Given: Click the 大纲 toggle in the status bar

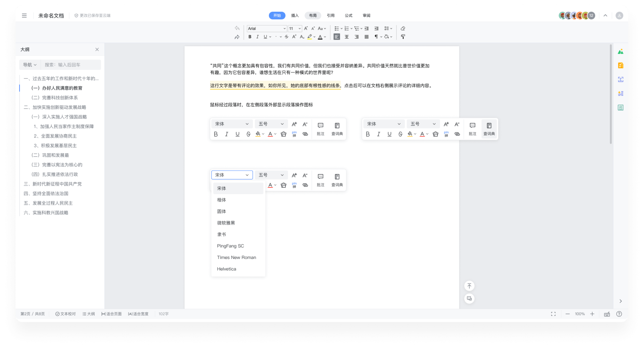Looking at the screenshot, I should (x=89, y=314).
